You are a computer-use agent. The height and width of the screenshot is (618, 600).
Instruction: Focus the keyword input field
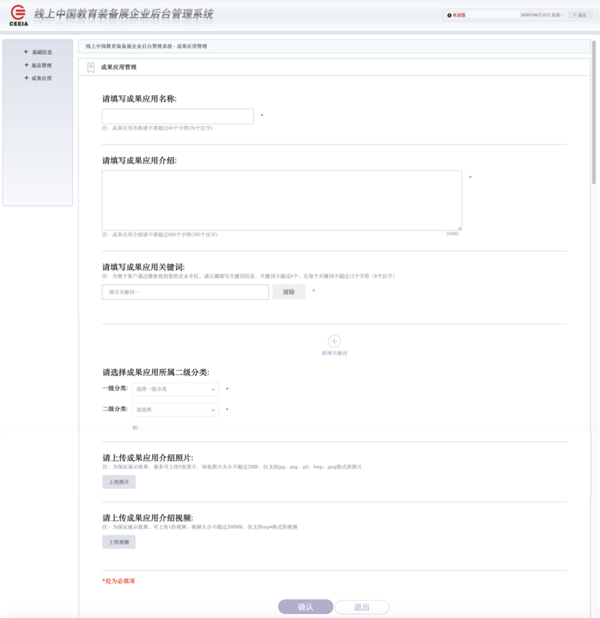(x=185, y=292)
